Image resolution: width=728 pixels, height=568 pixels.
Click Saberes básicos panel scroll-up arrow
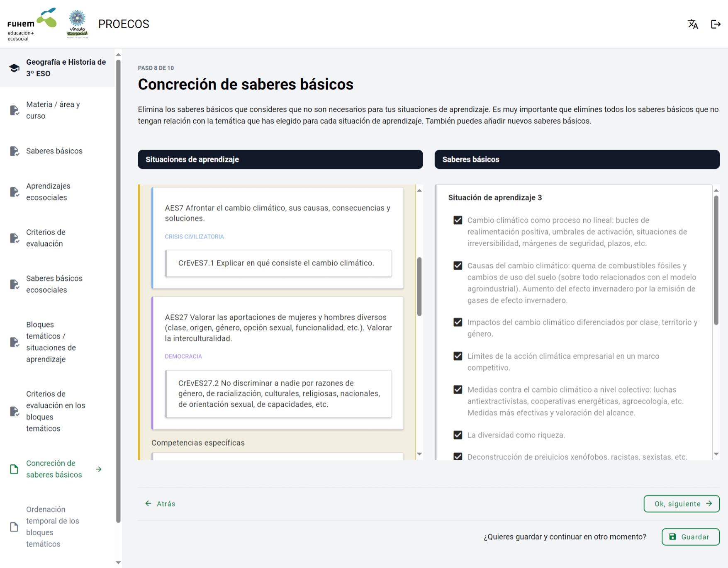[716, 190]
